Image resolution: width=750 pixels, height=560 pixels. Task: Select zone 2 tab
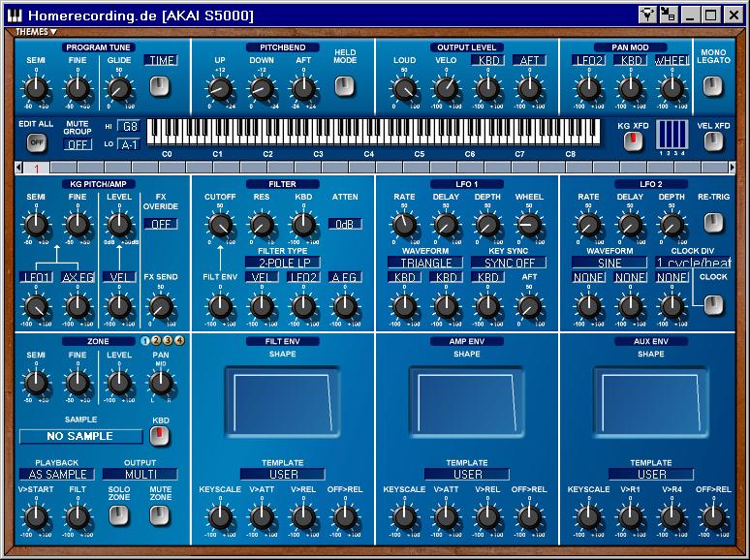click(156, 340)
